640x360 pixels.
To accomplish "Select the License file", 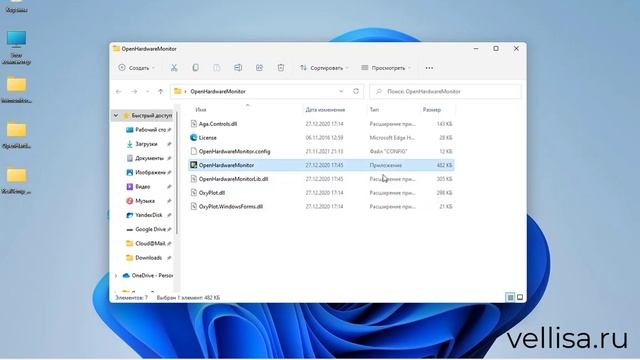I will tap(321, 138).
